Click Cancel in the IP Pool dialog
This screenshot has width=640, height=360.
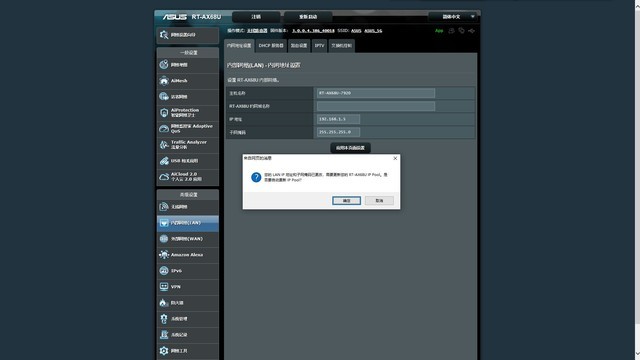379,200
